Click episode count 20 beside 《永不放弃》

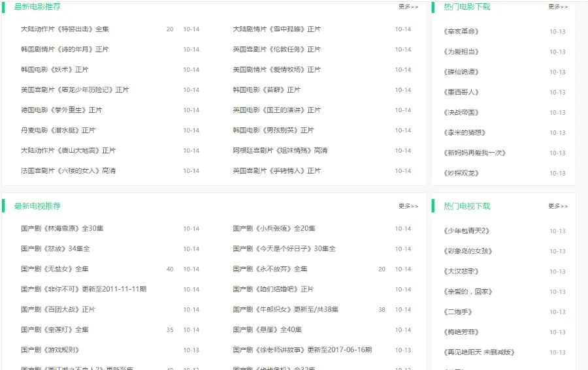tap(382, 269)
